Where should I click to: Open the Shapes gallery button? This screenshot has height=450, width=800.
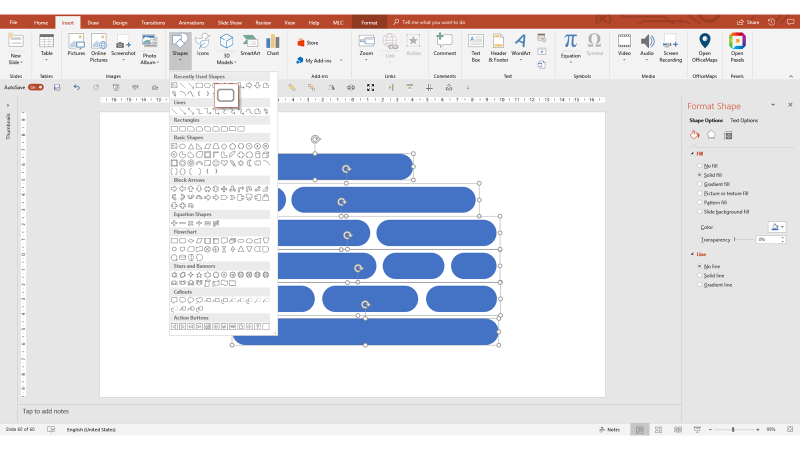180,49
